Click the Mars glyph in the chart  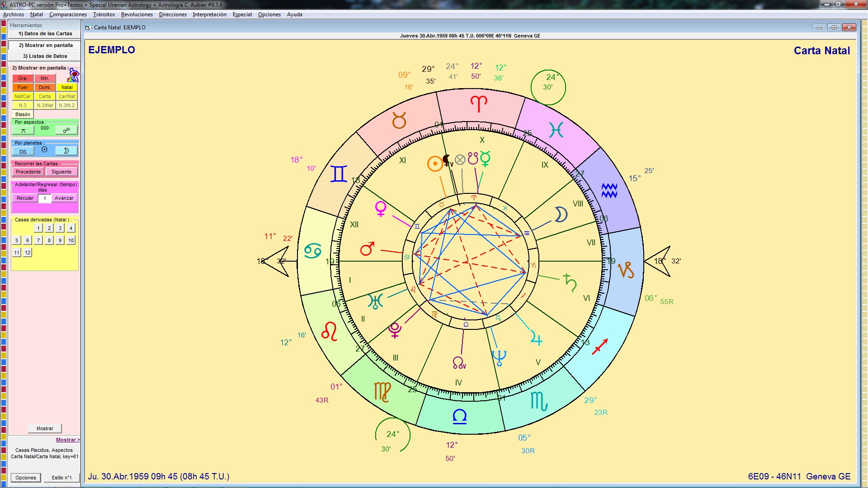pos(367,249)
